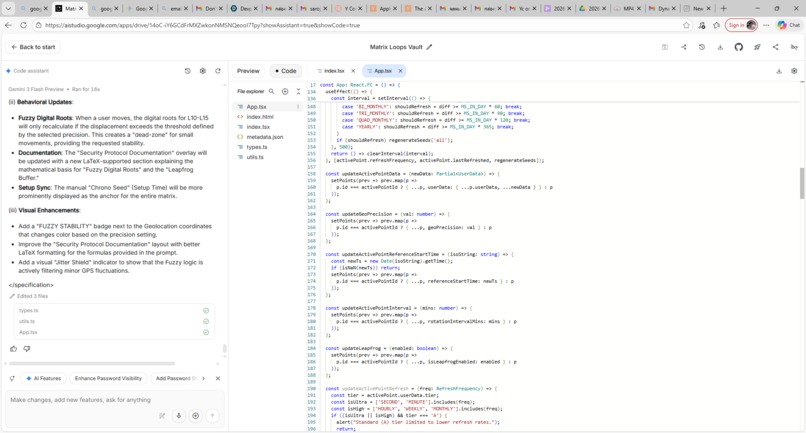Open App.tsx row options menu
This screenshot has height=433, width=806.
tap(298, 106)
